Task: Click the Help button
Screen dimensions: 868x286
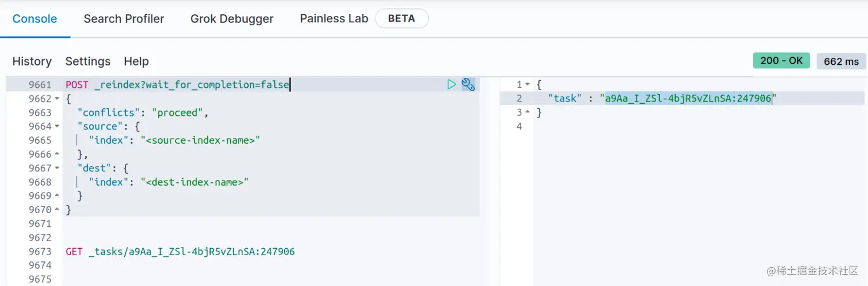Action: pos(137,61)
